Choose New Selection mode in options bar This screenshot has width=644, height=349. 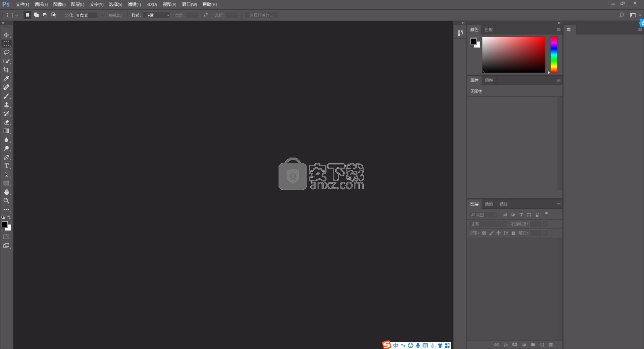click(27, 15)
